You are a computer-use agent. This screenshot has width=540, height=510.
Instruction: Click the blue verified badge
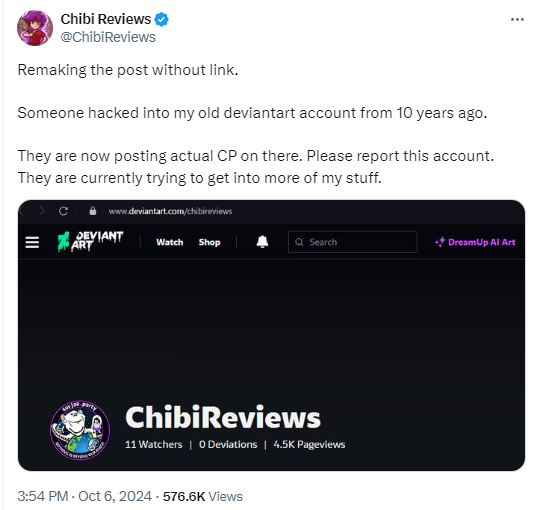161,19
